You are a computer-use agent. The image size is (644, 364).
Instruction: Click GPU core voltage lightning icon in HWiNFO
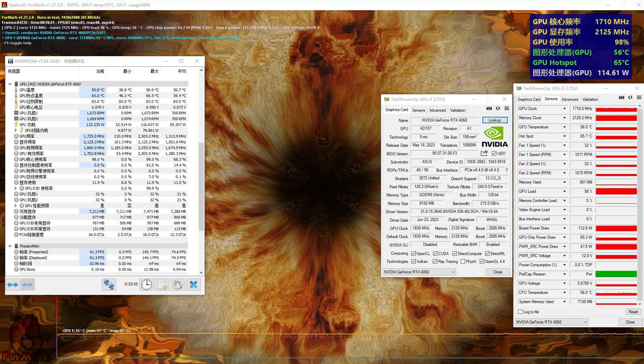(16, 107)
